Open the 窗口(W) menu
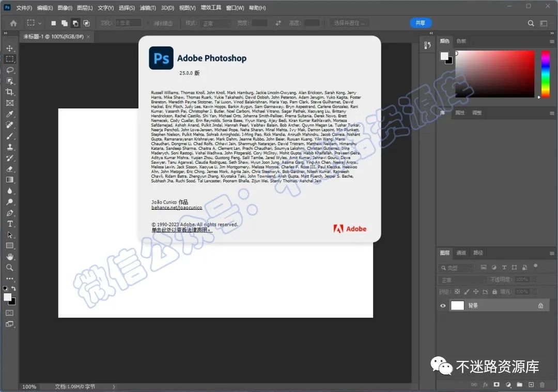 (235, 8)
